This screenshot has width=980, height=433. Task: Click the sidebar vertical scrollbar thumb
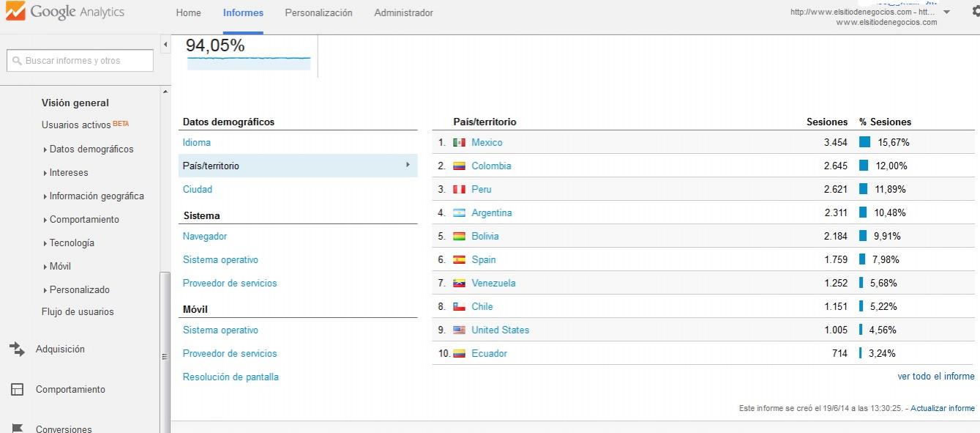coord(165,352)
